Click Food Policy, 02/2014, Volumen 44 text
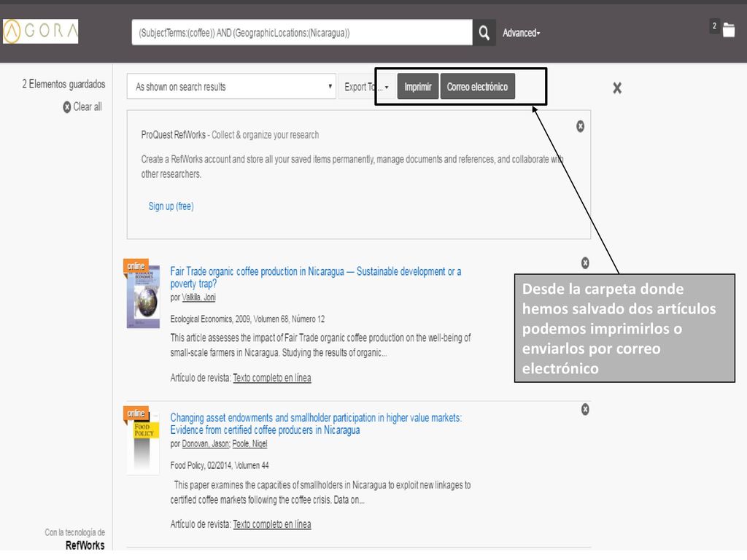Screen dimensions: 747x560 220,465
